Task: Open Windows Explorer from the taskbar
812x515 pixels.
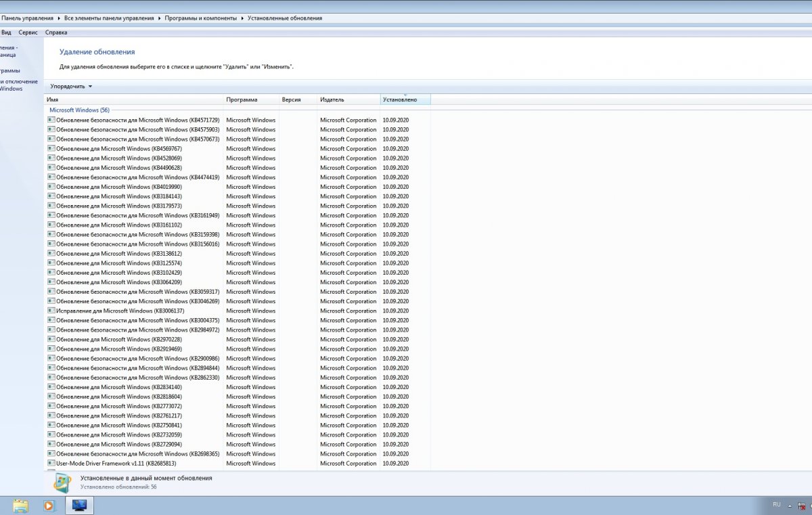Action: [x=21, y=506]
